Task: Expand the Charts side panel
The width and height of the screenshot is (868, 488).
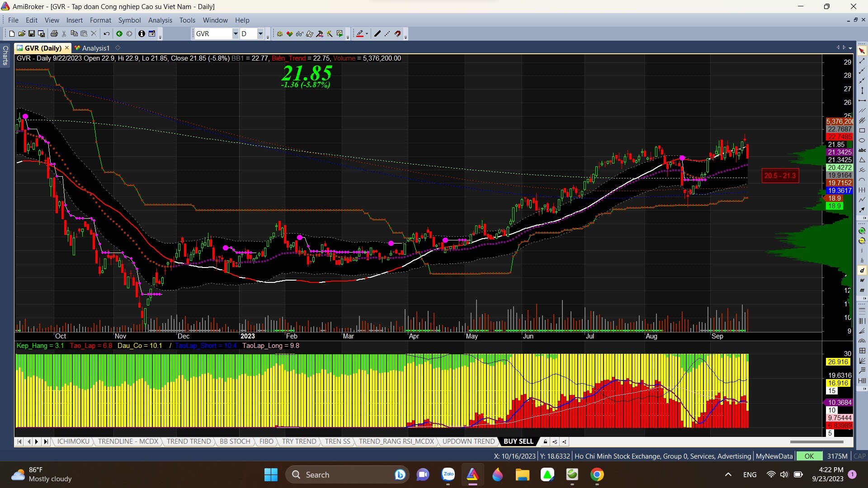Action: tap(5, 55)
